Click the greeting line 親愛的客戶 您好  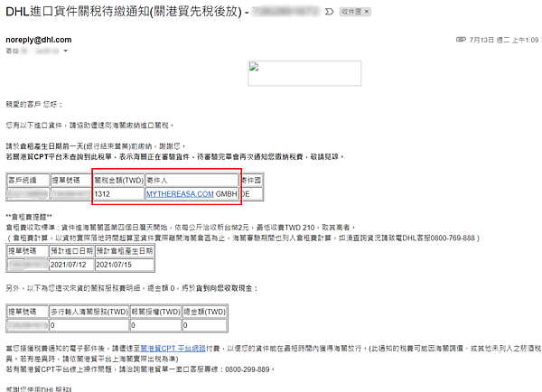(34, 105)
